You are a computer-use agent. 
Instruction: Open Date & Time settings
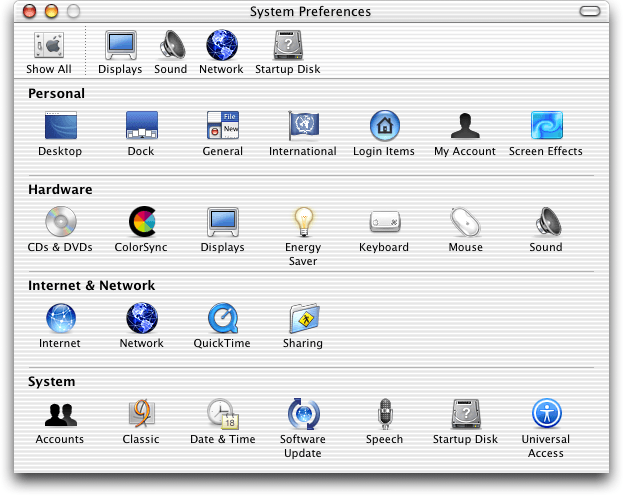point(222,414)
